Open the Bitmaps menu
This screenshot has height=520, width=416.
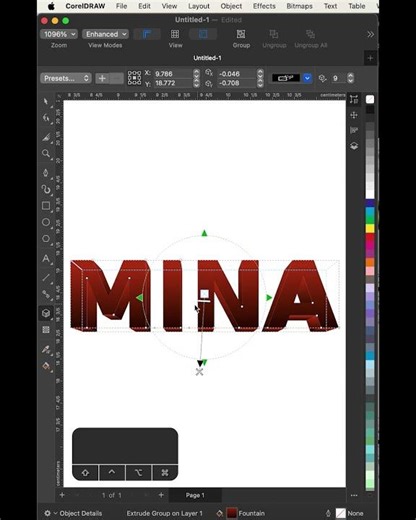pyautogui.click(x=299, y=6)
